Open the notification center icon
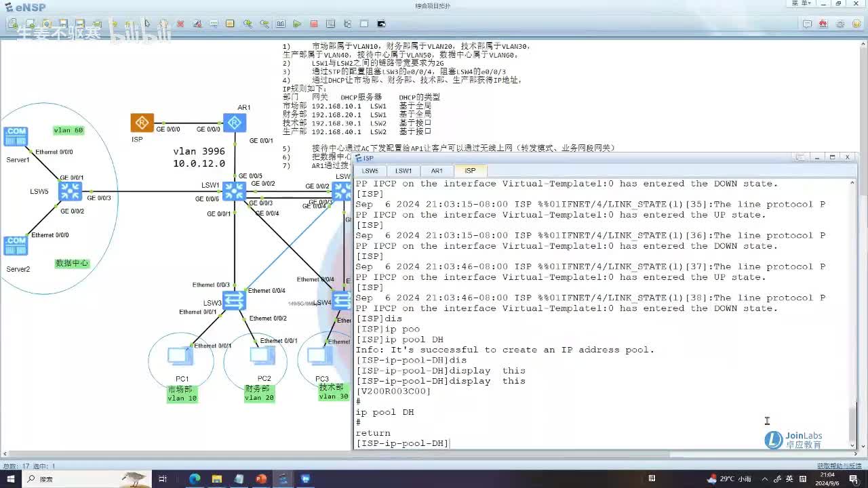The image size is (868, 488). pyautogui.click(x=854, y=479)
